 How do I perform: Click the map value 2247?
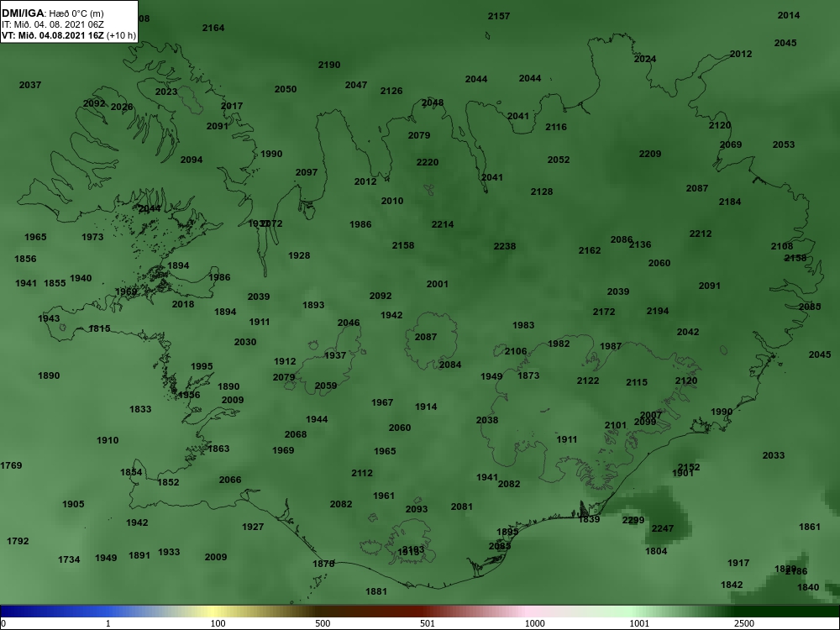coord(663,528)
